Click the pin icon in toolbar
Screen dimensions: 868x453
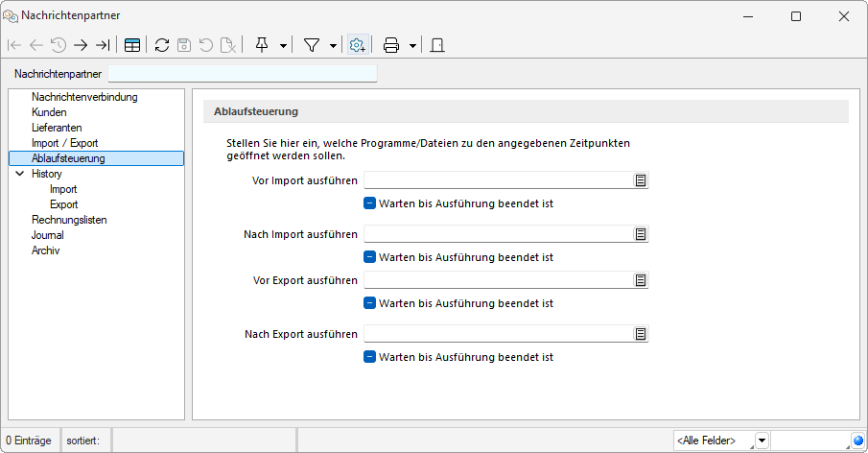262,45
